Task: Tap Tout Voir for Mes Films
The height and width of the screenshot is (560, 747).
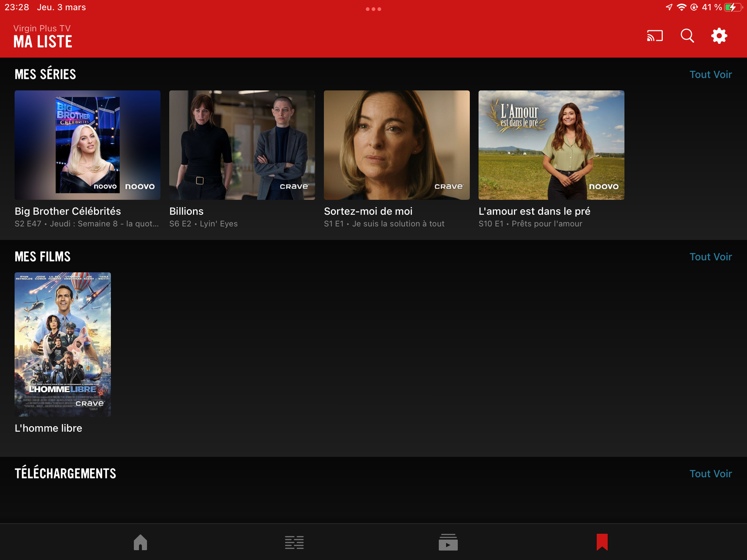Action: pyautogui.click(x=711, y=257)
